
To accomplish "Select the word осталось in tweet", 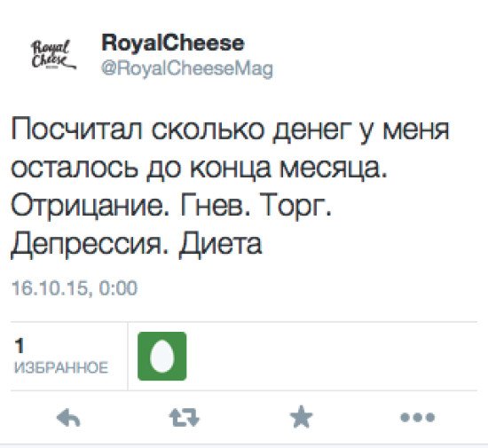I will click(x=75, y=168).
